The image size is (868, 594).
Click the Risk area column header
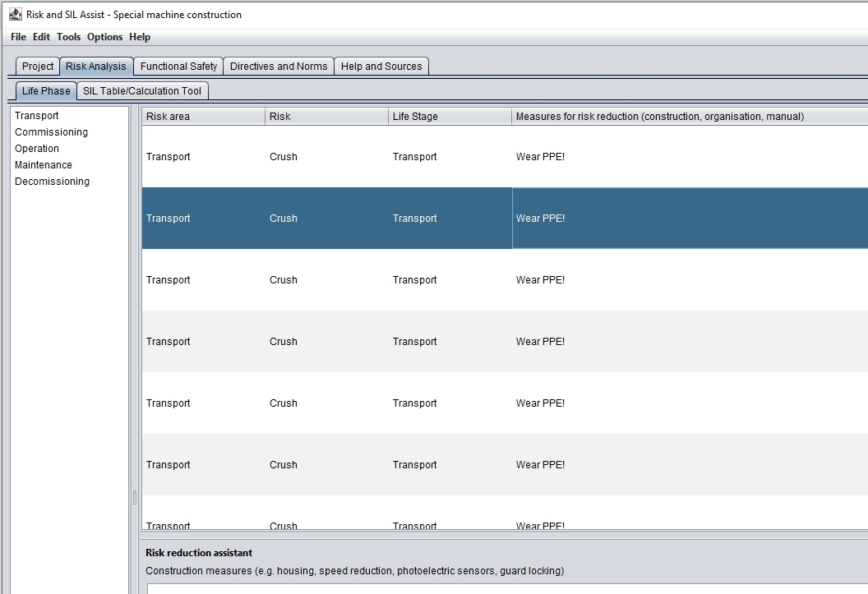(x=203, y=117)
